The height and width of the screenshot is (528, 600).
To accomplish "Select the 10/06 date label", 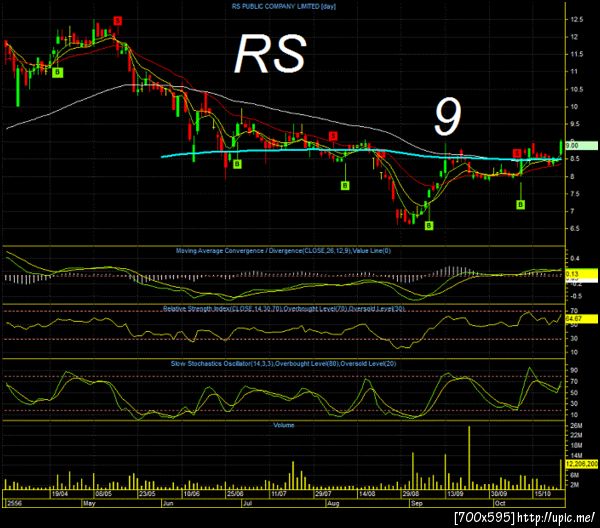I will tap(192, 494).
